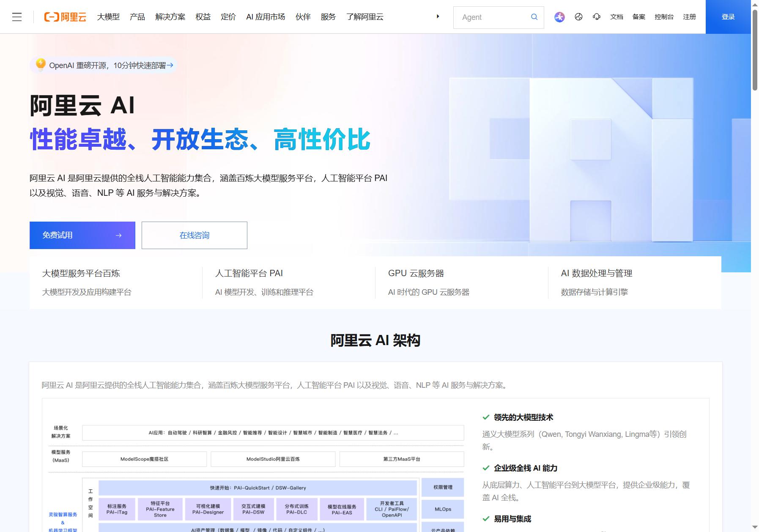Expand more navigation items with the triangle arrow
Screen dimensions: 759x532
(x=438, y=16)
